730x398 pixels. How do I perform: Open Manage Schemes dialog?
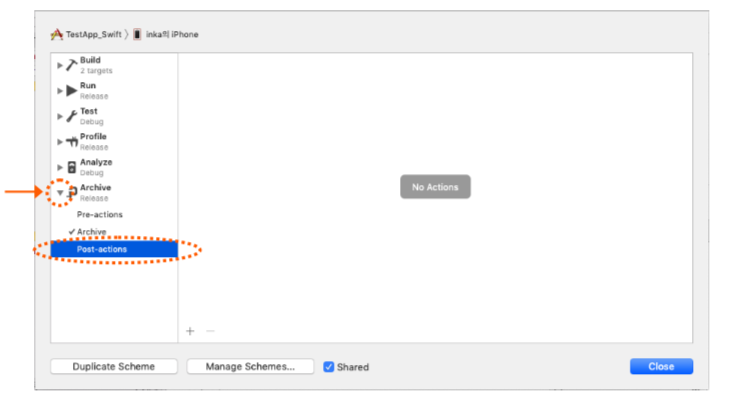click(x=250, y=366)
